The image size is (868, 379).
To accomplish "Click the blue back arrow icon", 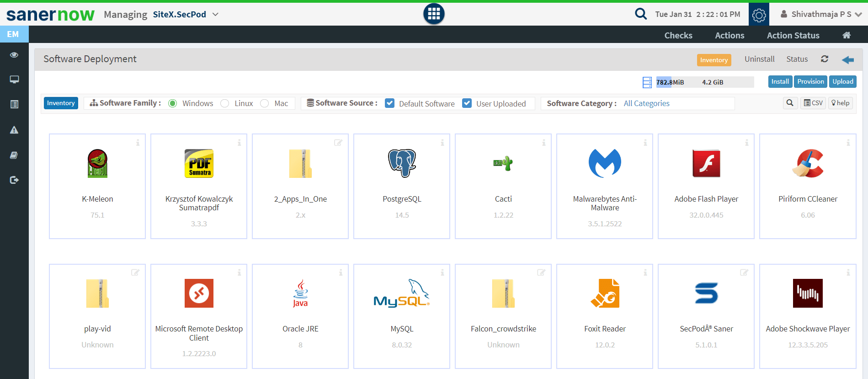I will (847, 60).
